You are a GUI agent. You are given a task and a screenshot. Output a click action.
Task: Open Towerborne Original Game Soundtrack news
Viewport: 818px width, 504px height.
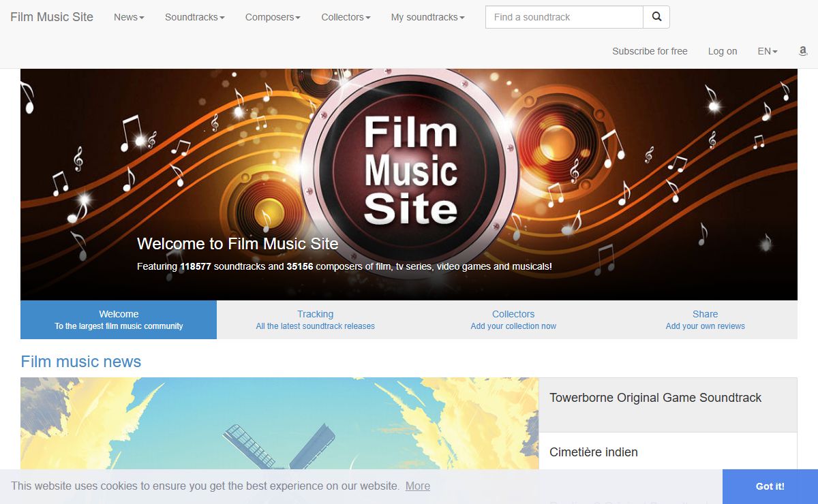click(668, 405)
